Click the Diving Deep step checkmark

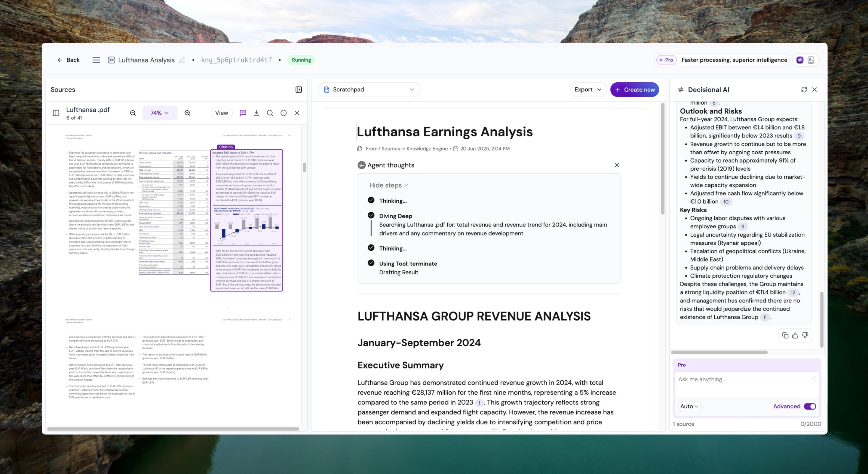click(371, 215)
